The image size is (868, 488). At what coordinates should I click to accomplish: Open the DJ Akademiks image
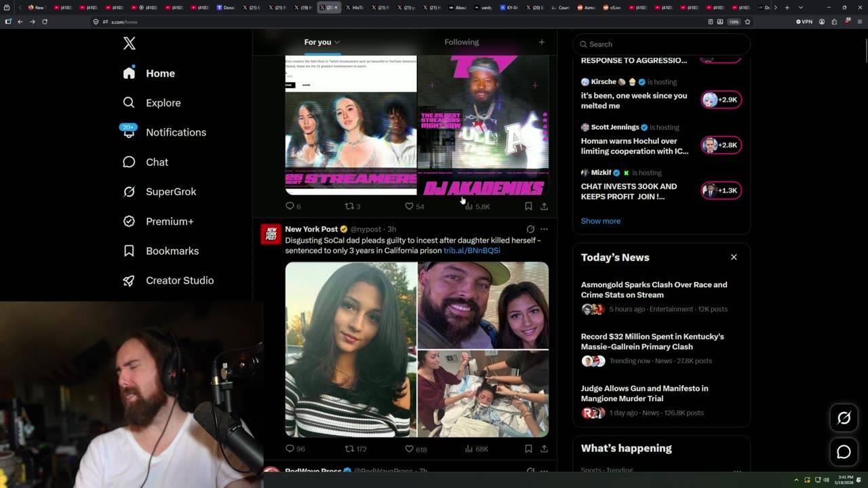pos(483,125)
